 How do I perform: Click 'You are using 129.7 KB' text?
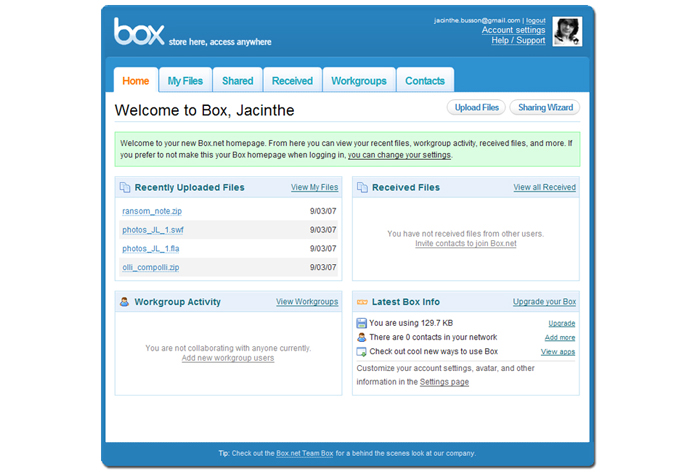(x=411, y=323)
